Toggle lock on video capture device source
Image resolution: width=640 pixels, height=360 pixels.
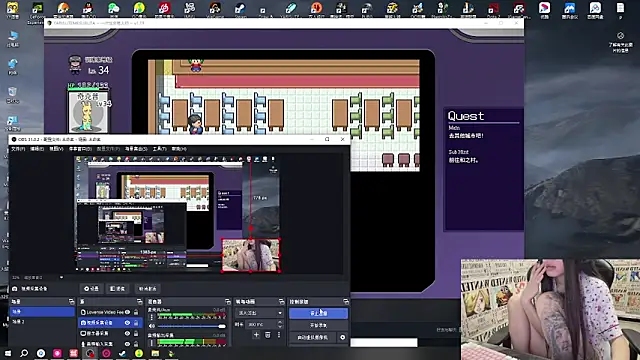pos(136,323)
